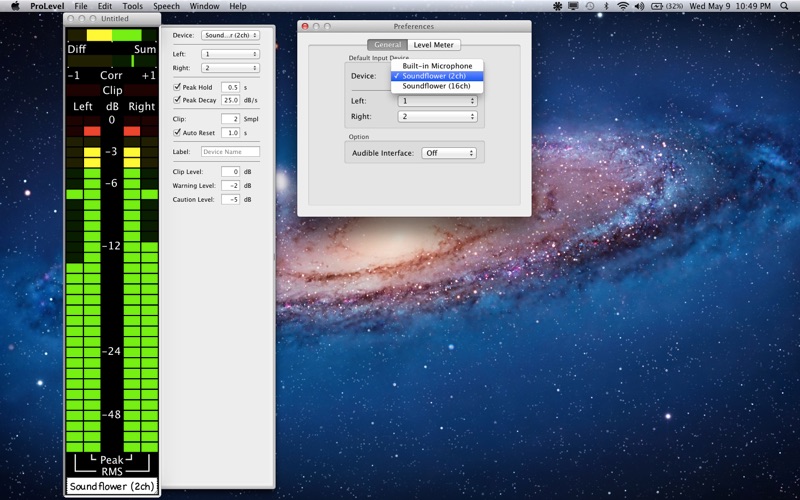Open the Wi-Fi status icon

(x=623, y=6)
